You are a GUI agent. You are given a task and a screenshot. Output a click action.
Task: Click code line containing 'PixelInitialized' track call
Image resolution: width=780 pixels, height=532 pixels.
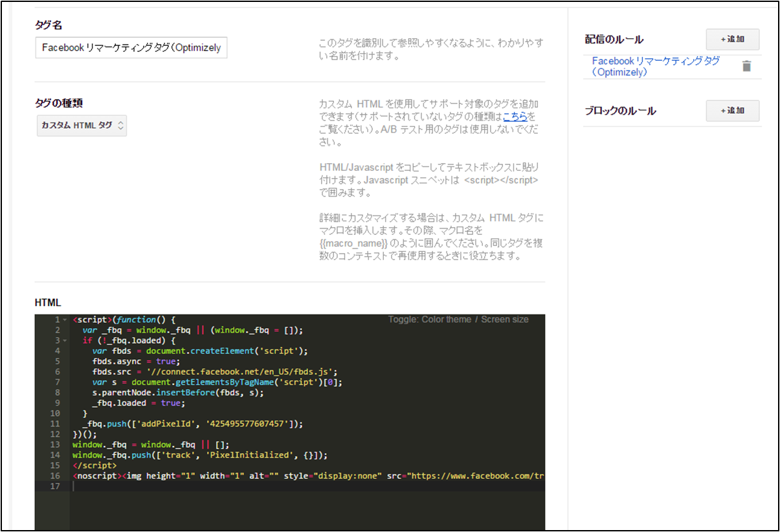point(201,455)
